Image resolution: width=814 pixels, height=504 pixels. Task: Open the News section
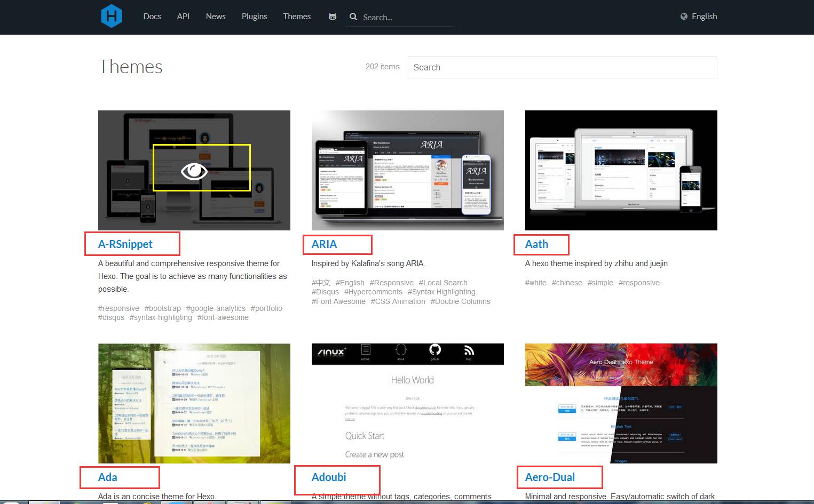pos(216,17)
